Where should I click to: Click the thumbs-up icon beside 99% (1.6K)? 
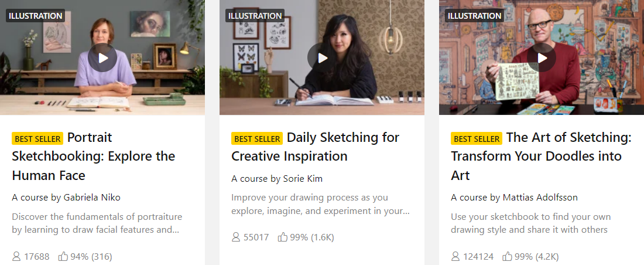tap(283, 237)
